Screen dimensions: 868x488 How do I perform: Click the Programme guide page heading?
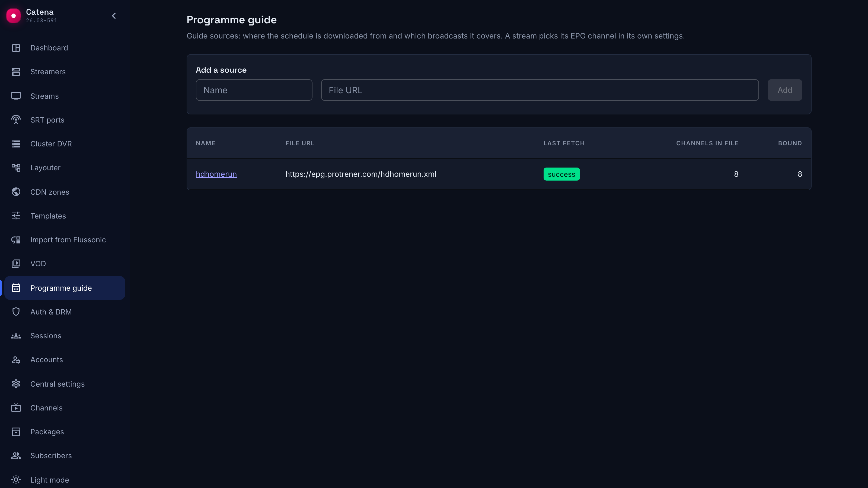(231, 20)
